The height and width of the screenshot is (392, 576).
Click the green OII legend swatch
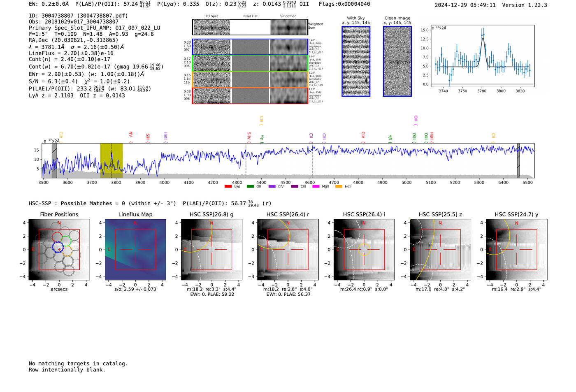pyautogui.click(x=250, y=186)
